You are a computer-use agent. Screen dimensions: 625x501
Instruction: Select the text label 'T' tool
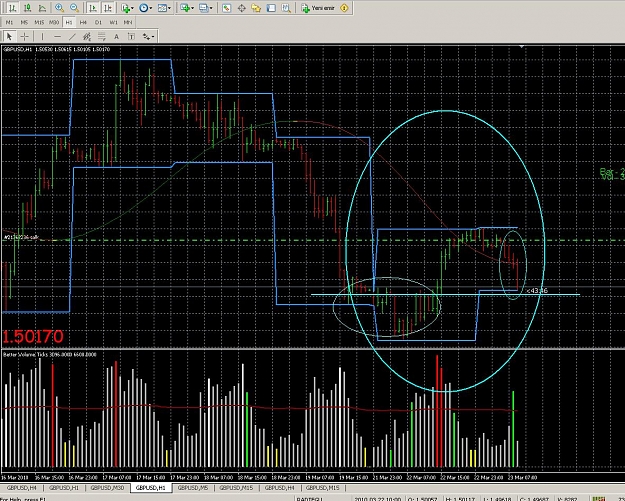[131, 37]
